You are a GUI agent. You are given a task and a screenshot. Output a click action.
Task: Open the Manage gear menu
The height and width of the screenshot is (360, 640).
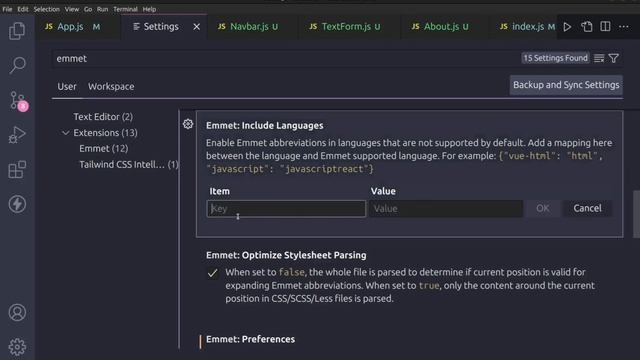tap(17, 347)
